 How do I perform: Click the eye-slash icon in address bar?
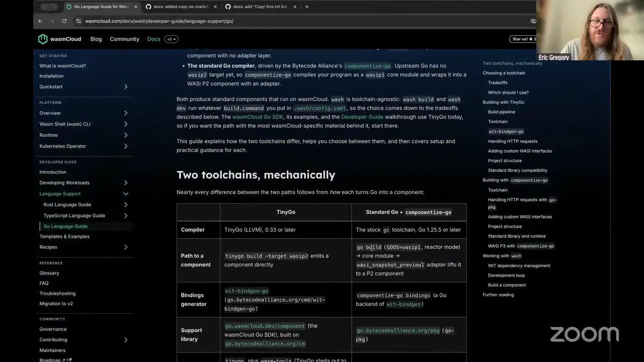coord(533,21)
